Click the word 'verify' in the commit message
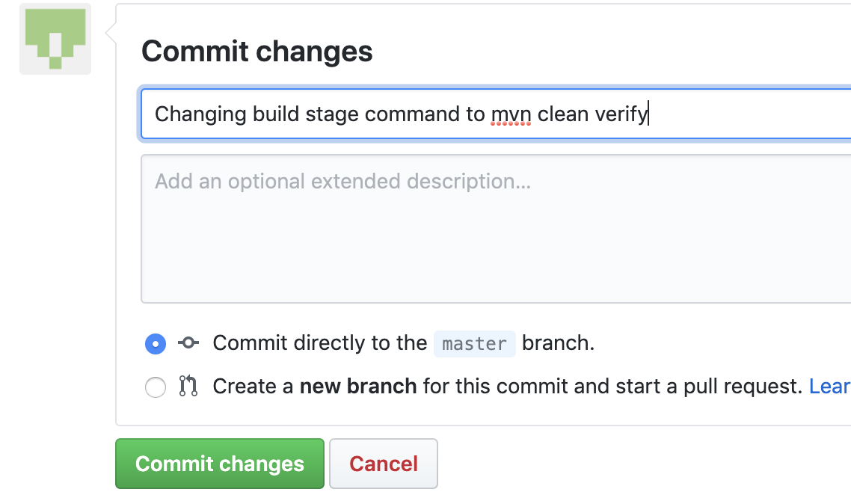851x504 pixels. tap(621, 114)
